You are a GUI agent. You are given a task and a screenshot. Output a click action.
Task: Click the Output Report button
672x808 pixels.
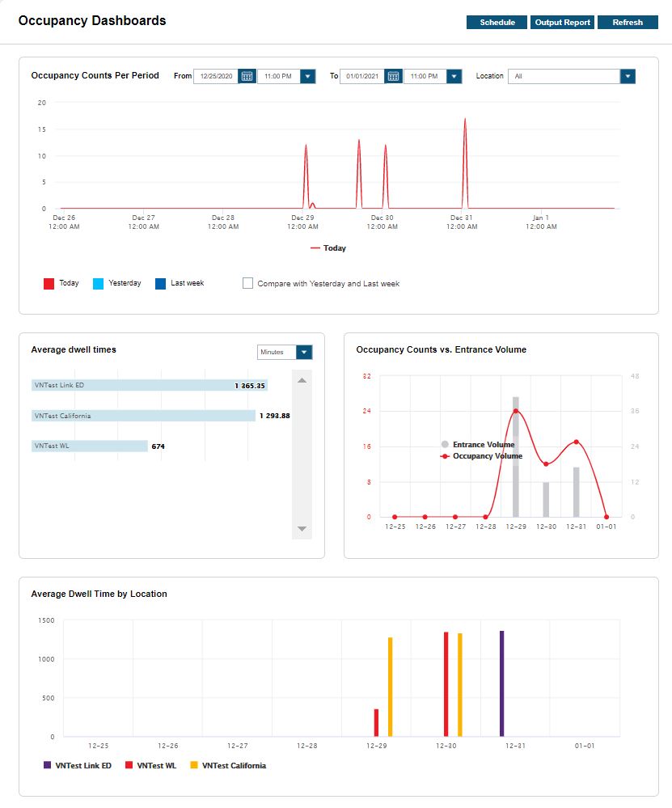[562, 23]
